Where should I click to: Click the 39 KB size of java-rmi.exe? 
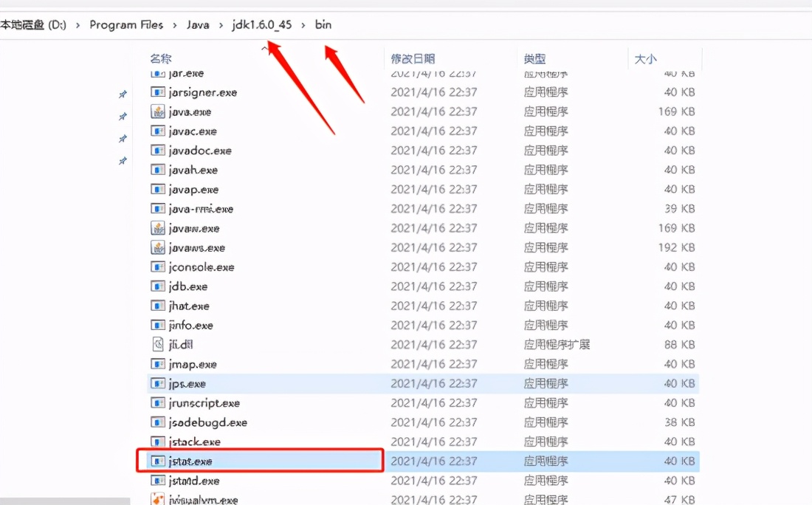point(679,209)
